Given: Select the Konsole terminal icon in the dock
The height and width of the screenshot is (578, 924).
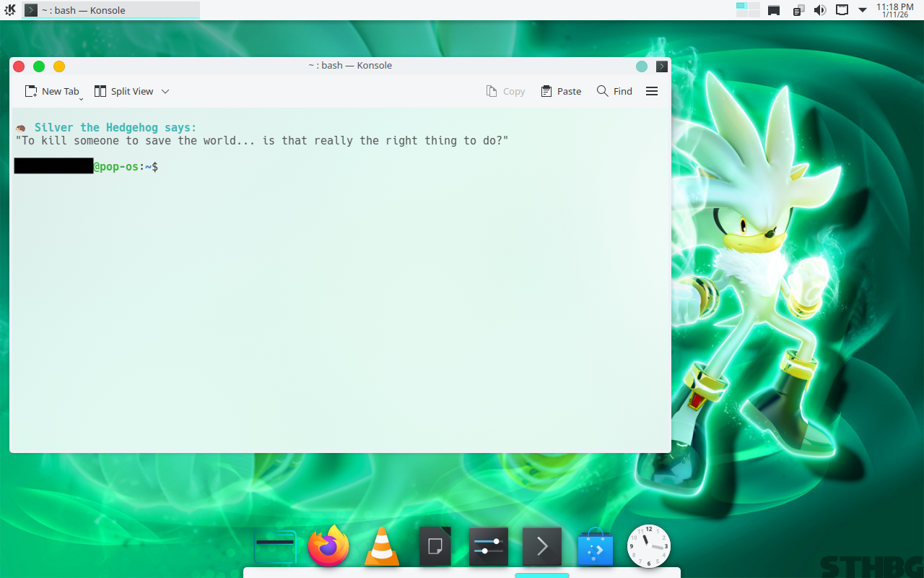Looking at the screenshot, I should tap(542, 546).
